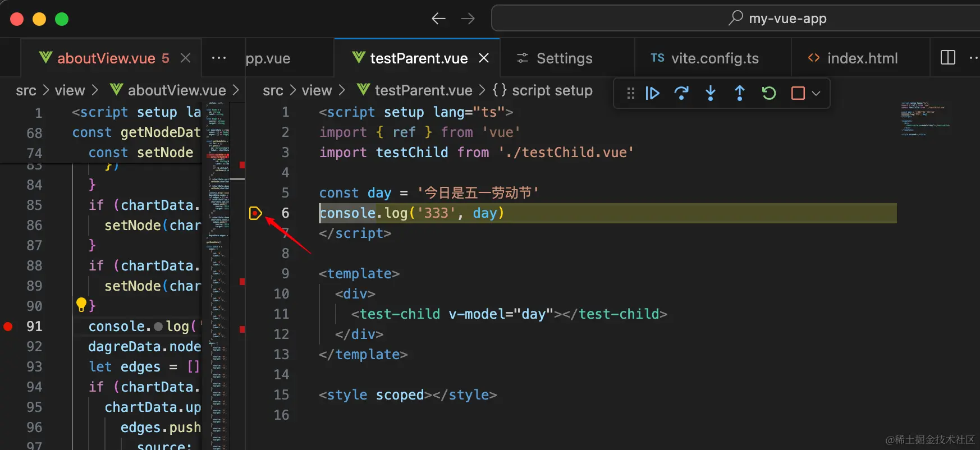Toggle breakpoint on line 6 of testParent.vue
The width and height of the screenshot is (980, 450).
click(255, 213)
